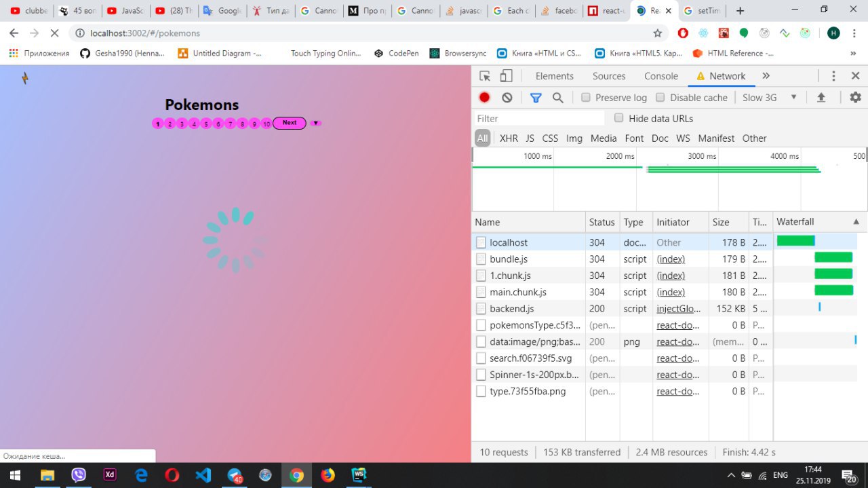
Task: Go back with browser back arrow
Action: pos(14,33)
